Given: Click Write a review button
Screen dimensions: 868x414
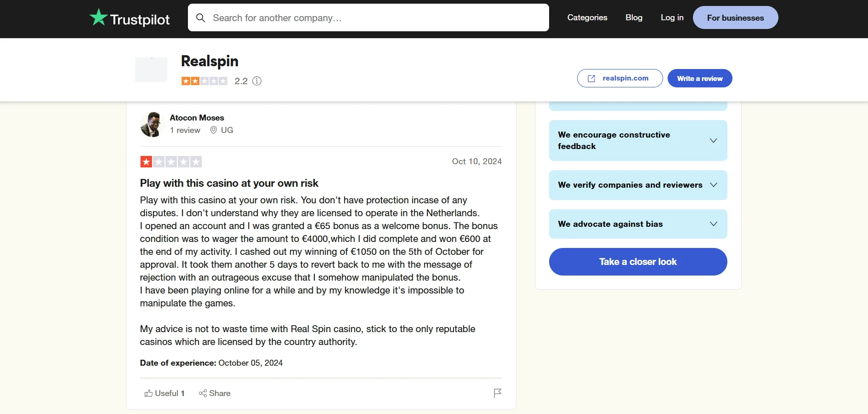Looking at the screenshot, I should pyautogui.click(x=699, y=78).
